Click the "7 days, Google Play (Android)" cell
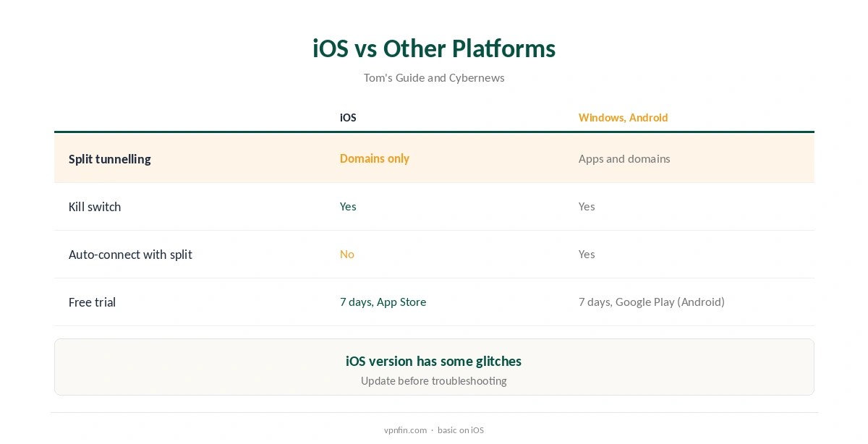The height and width of the screenshot is (444, 868). [652, 302]
